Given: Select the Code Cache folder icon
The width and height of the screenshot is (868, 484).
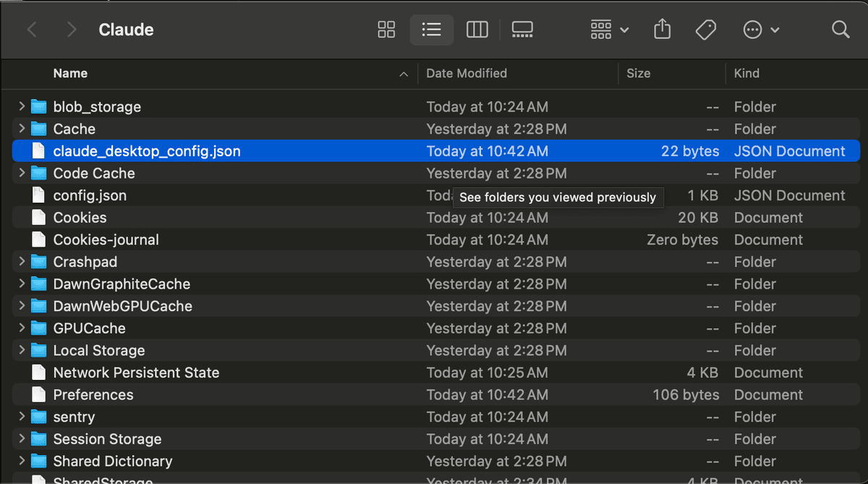Looking at the screenshot, I should 38,173.
